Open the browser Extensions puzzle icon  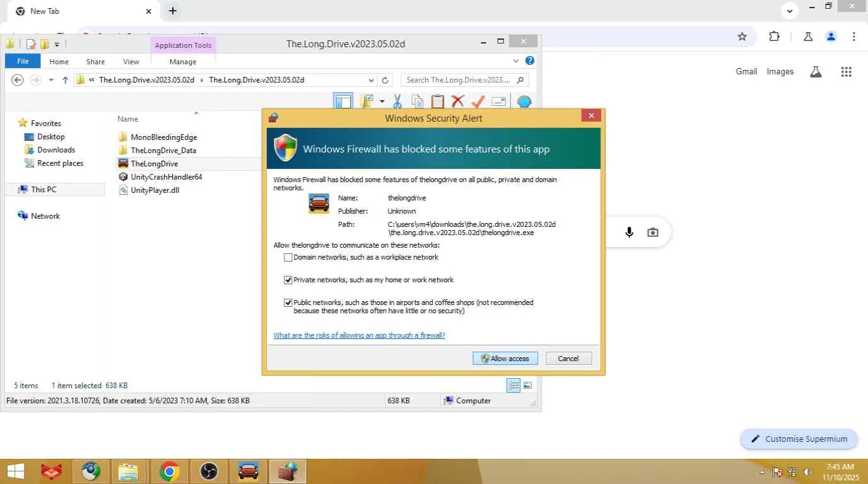(774, 37)
